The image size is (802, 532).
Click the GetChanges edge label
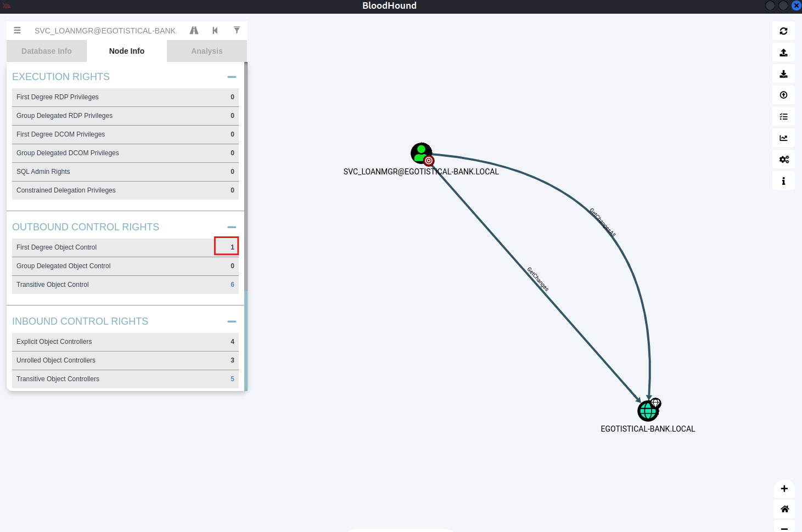538,279
